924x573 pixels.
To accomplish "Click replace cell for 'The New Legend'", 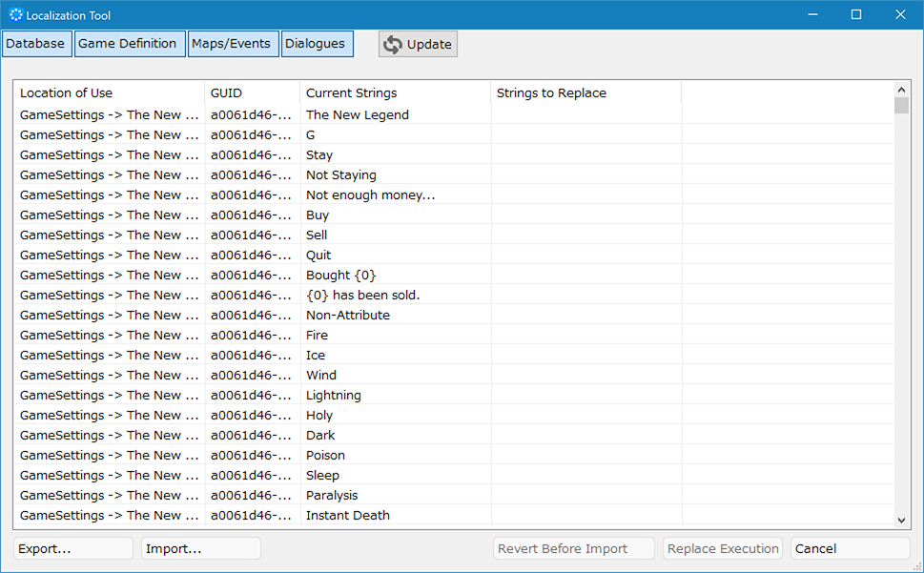I will coord(585,115).
